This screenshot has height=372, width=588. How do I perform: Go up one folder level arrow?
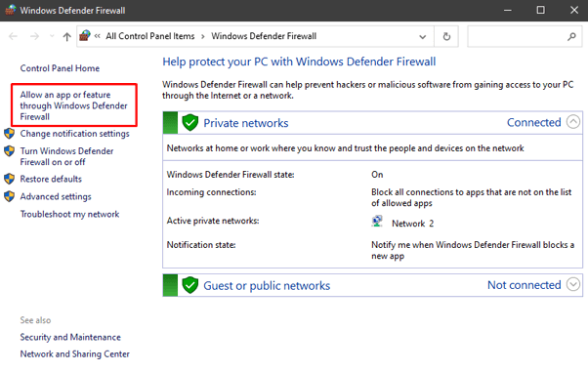click(x=66, y=36)
